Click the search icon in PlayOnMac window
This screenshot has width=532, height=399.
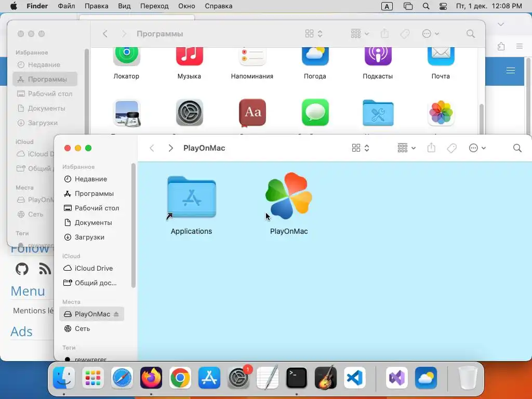click(x=517, y=148)
